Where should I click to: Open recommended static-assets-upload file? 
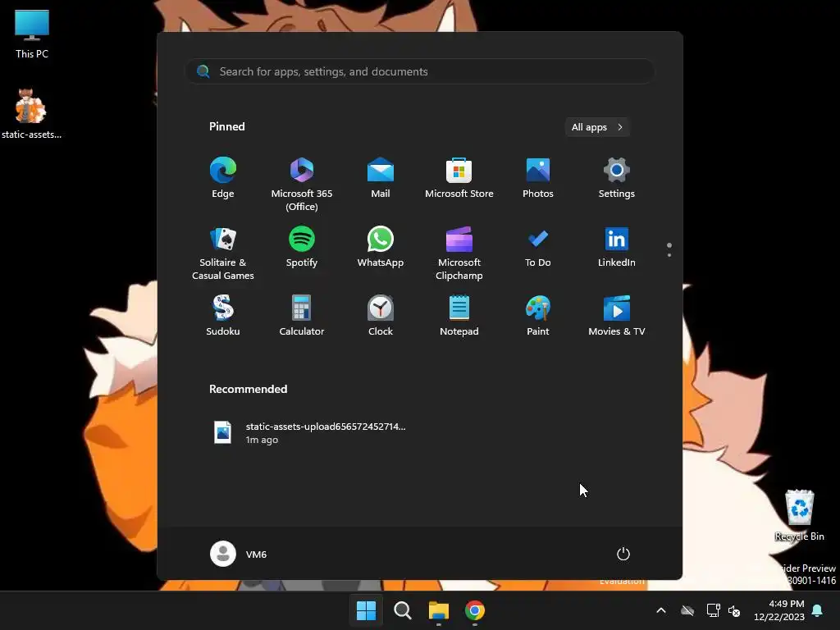tap(308, 433)
